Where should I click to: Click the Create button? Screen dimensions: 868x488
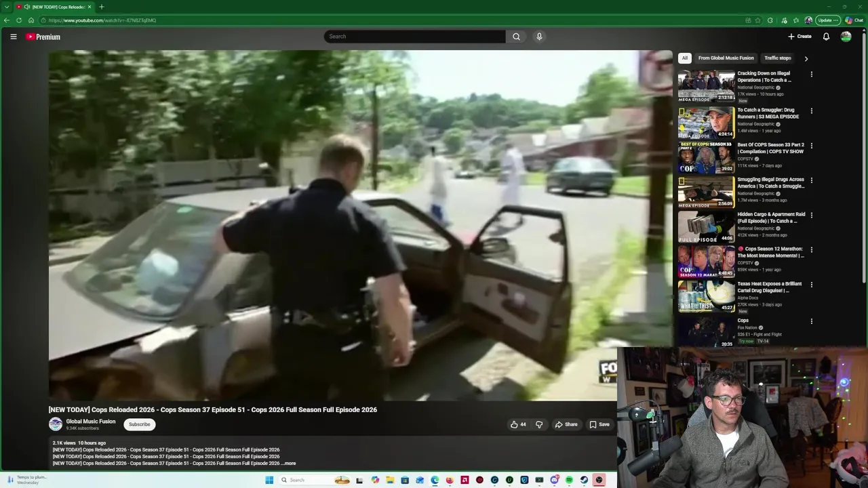800,37
